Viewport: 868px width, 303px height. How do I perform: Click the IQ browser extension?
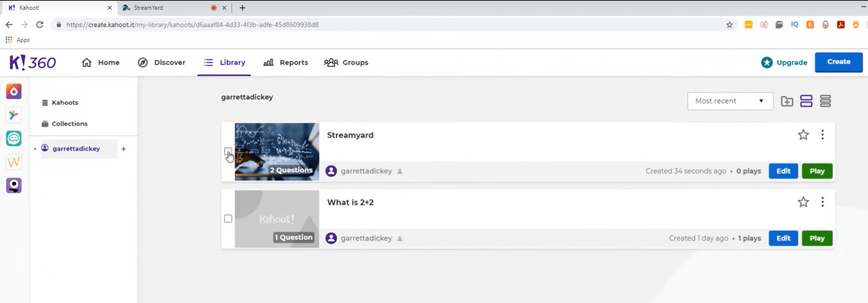click(x=794, y=24)
